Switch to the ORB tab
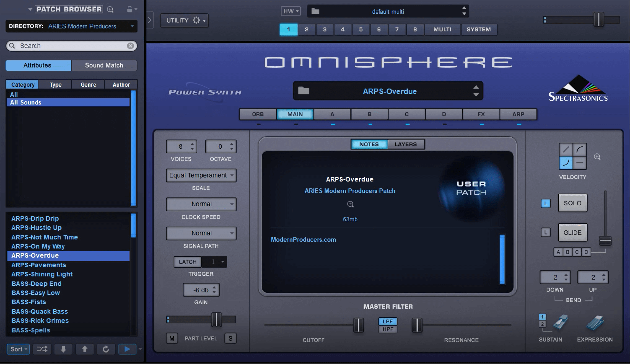Image resolution: width=630 pixels, height=364 pixels. click(258, 114)
